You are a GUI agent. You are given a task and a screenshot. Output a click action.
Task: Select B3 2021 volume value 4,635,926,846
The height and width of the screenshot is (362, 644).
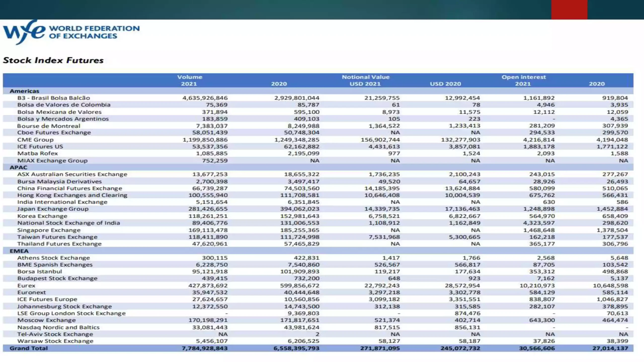[205, 98]
